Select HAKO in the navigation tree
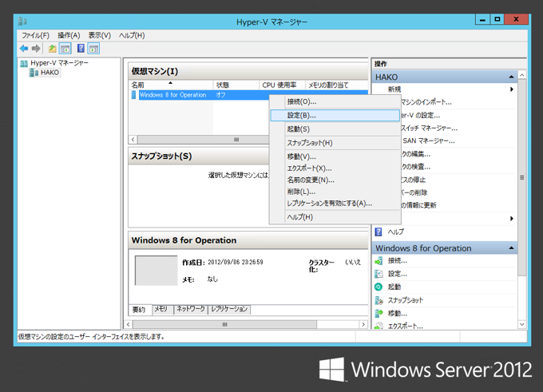Viewport: 543px width, 392px height. click(50, 73)
